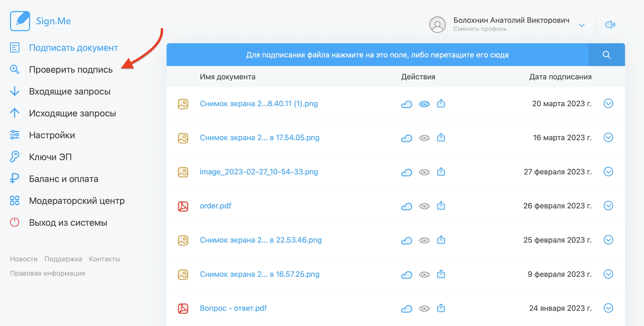The image size is (644, 326).
Task: Open Правовая информация link
Action: [47, 273]
